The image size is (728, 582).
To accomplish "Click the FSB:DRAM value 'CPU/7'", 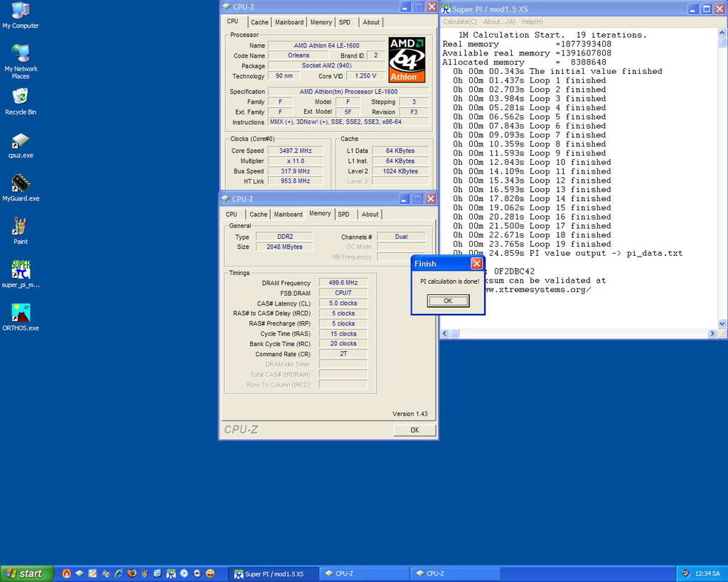I will point(343,293).
